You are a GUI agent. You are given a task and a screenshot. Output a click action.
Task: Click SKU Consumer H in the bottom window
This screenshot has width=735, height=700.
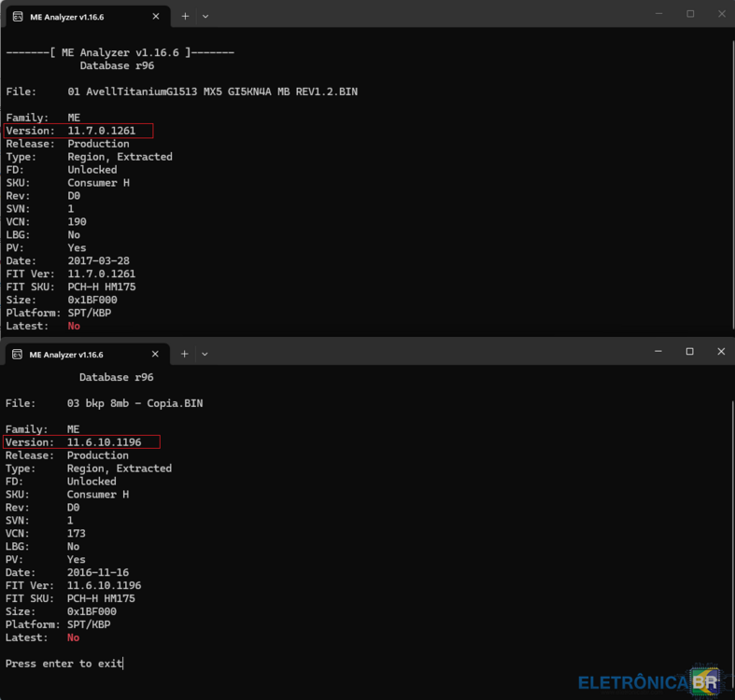pyautogui.click(x=98, y=495)
